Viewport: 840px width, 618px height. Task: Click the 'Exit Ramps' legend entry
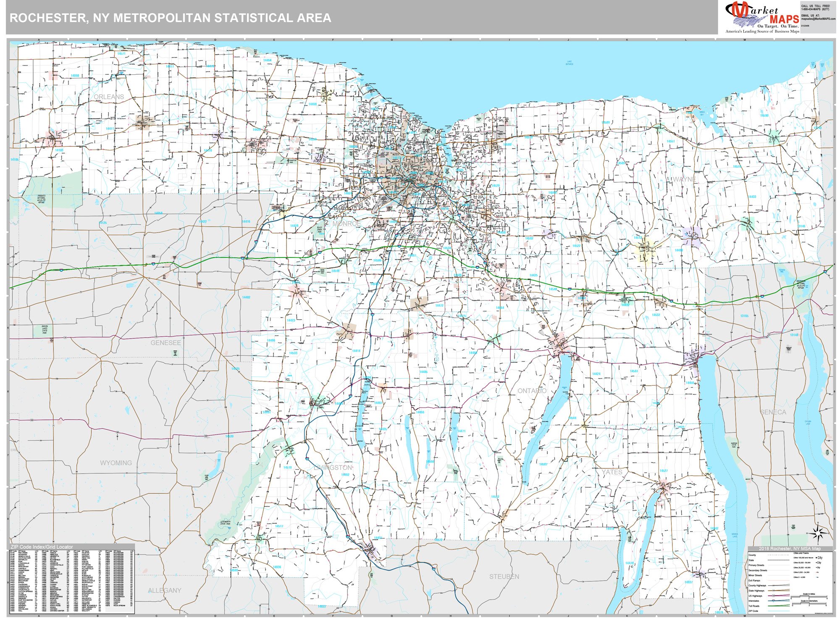pos(754,581)
